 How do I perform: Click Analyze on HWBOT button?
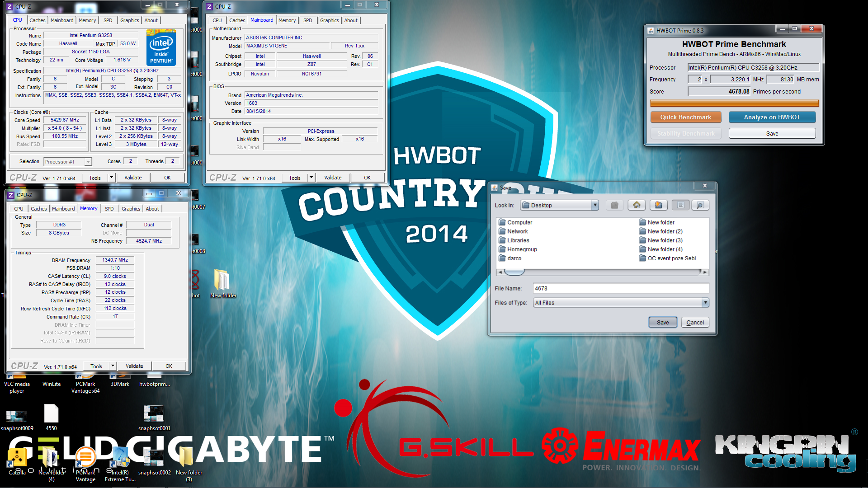(x=772, y=117)
